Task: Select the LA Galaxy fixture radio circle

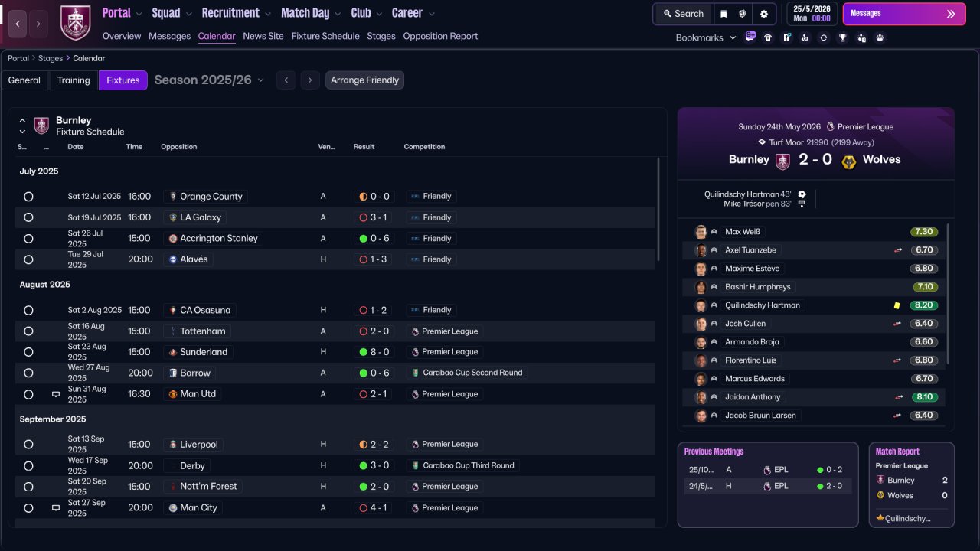Action: (x=28, y=217)
